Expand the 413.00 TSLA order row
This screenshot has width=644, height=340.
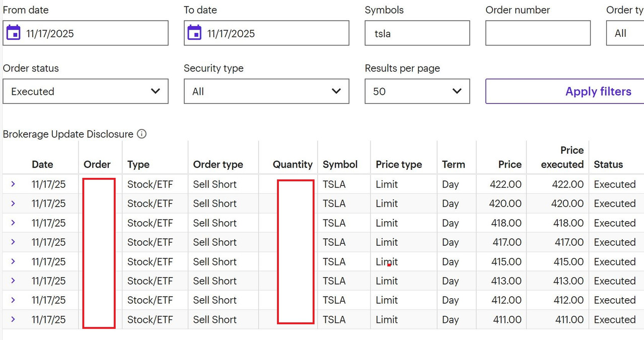click(x=13, y=281)
